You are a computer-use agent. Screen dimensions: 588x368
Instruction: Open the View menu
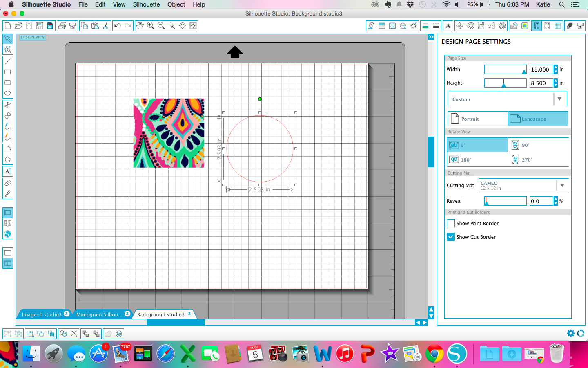pos(119,4)
